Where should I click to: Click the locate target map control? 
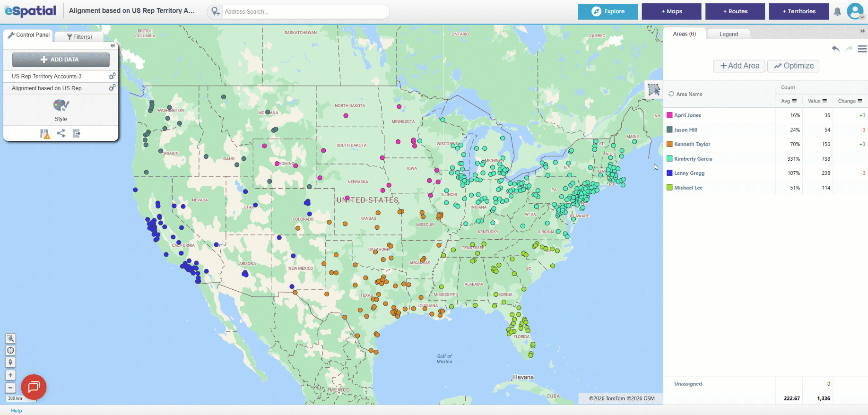pos(10,350)
